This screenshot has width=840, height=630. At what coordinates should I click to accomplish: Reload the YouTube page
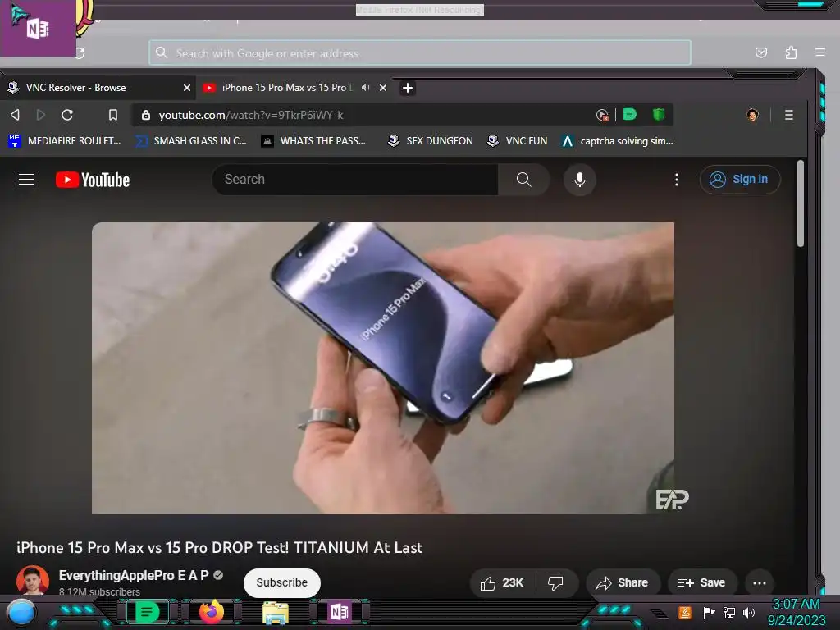pyautogui.click(x=67, y=115)
